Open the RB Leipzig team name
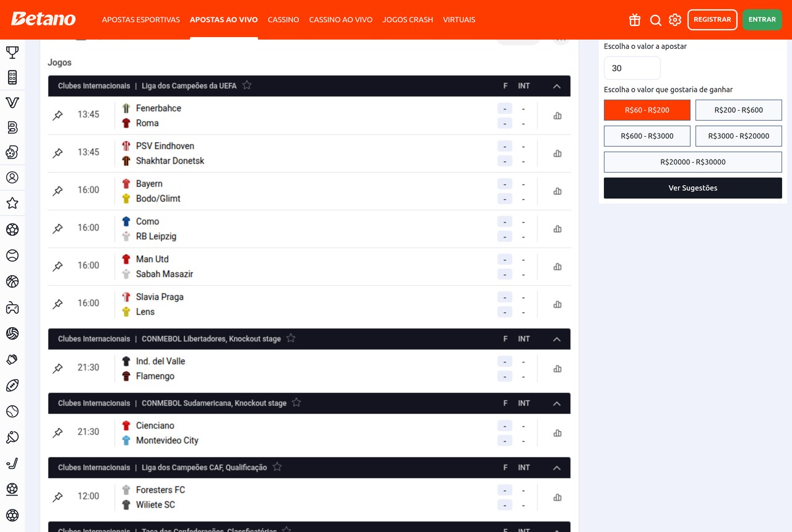792x532 pixels. click(x=156, y=236)
